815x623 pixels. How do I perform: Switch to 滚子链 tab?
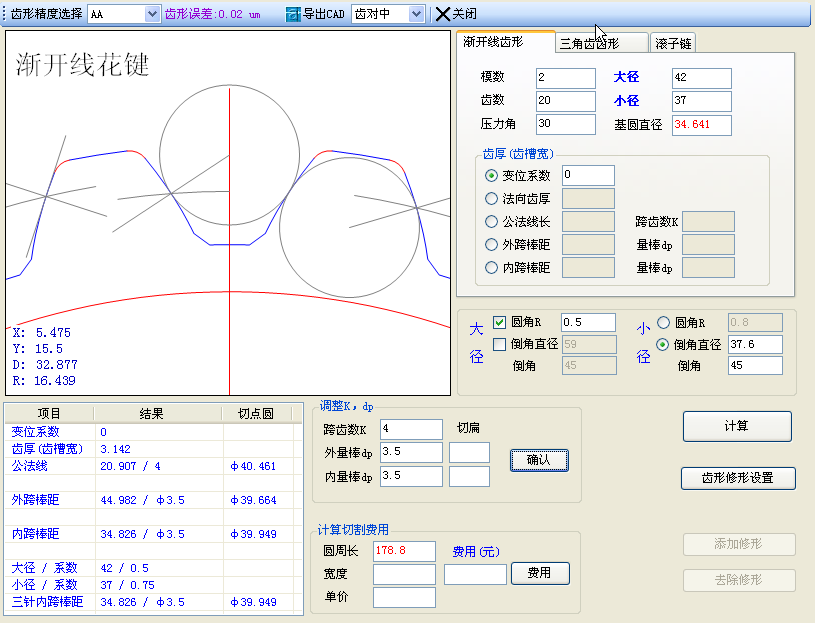point(673,43)
